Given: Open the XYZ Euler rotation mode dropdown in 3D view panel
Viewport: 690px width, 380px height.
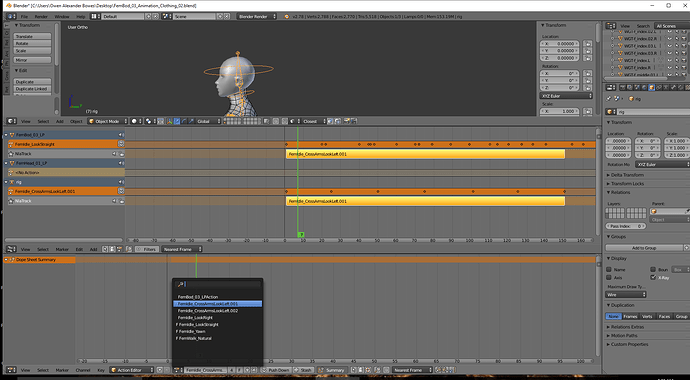Looking at the screenshot, I should pyautogui.click(x=566, y=96).
